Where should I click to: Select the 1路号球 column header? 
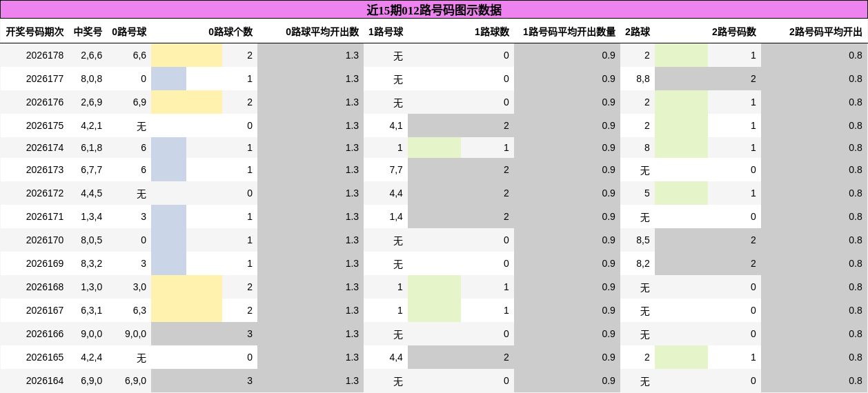tap(386, 32)
